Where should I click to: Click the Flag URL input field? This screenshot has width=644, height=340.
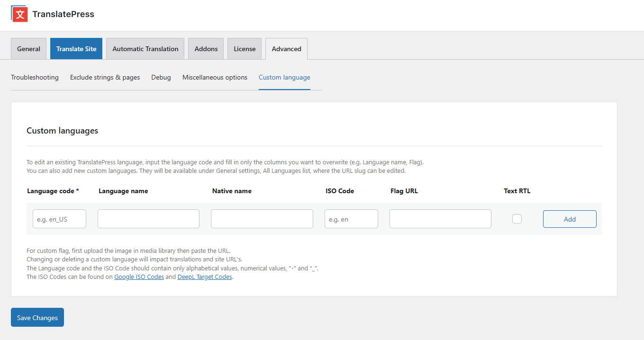coord(440,219)
